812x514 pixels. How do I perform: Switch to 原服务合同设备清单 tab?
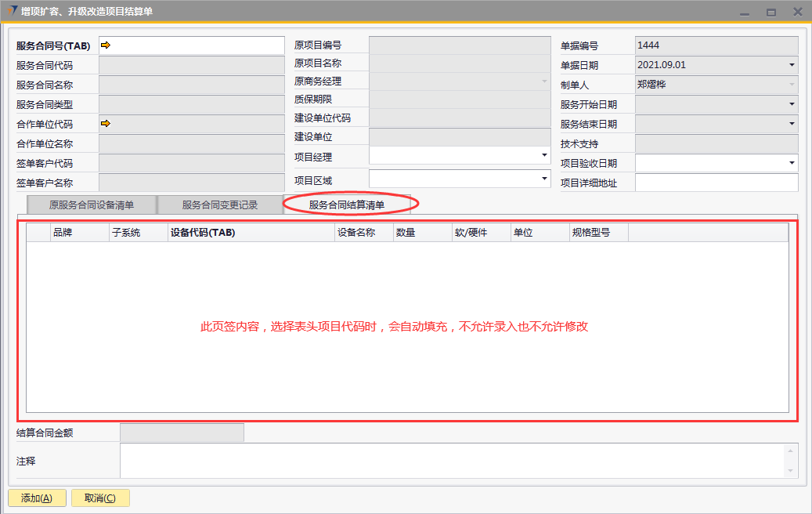[x=92, y=205]
